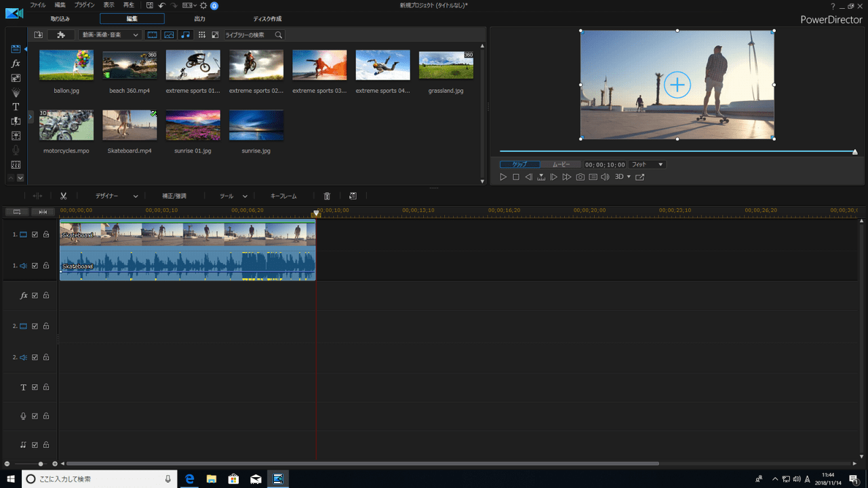Delete selected clip with trash icon
The height and width of the screenshot is (488, 868).
[x=327, y=196]
